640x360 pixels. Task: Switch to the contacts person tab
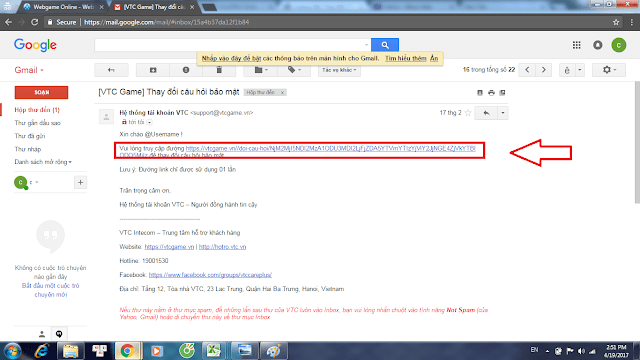click(42, 334)
